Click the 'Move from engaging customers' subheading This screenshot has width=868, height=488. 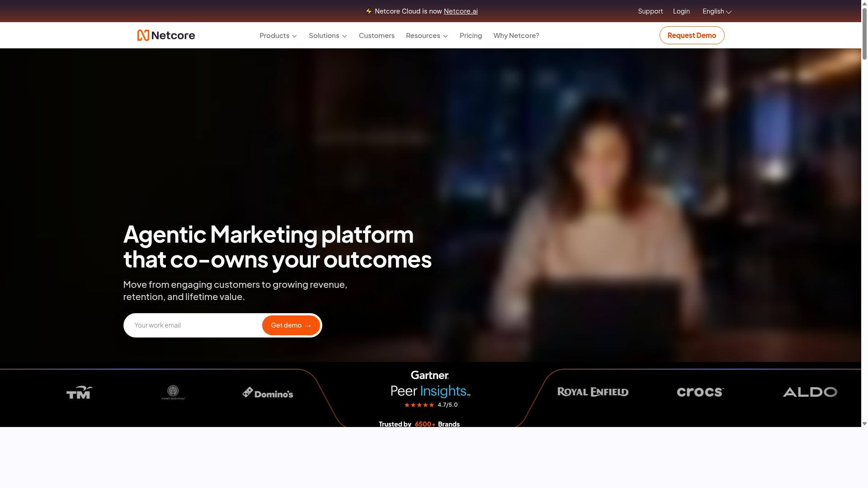point(235,291)
